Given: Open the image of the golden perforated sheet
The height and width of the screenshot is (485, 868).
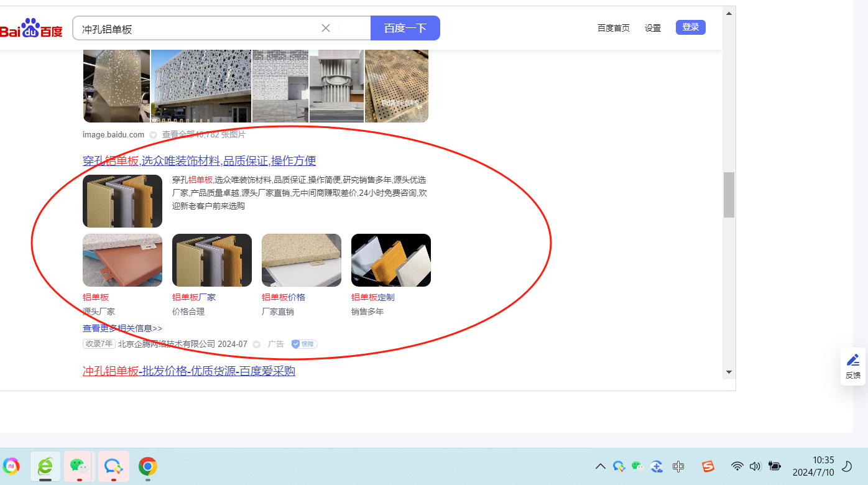Looking at the screenshot, I should pos(397,86).
